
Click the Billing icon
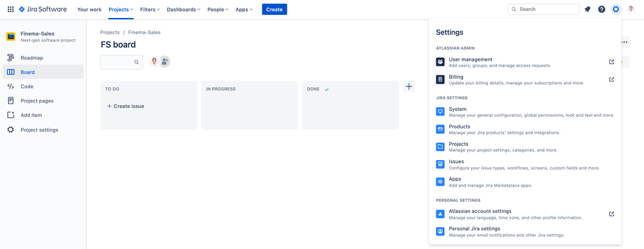coord(440,79)
